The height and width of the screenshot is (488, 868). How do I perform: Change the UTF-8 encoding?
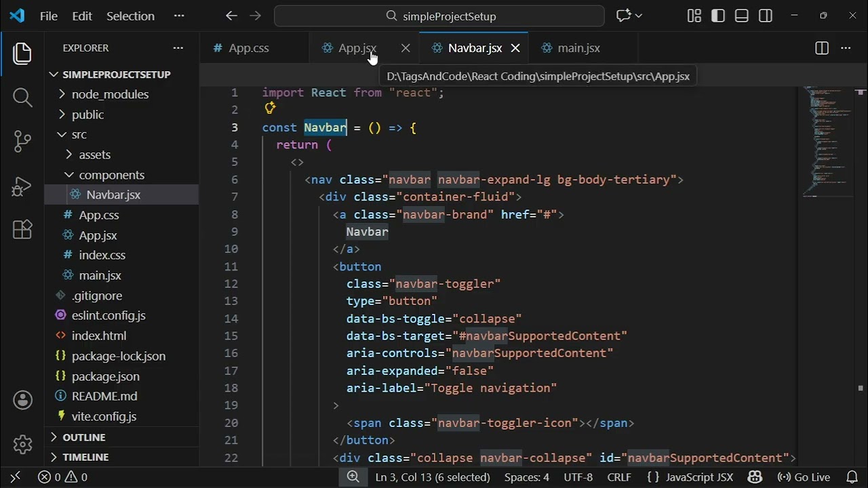click(578, 477)
